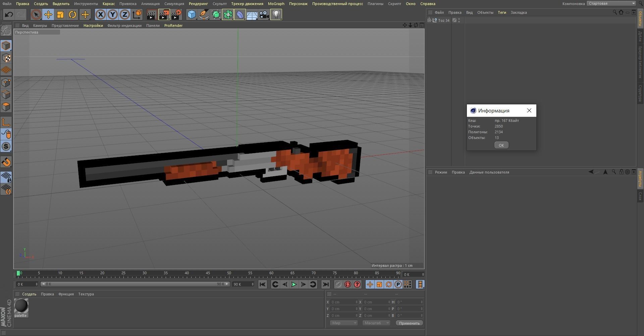644x336 pixels.
Task: Enable Texture mode checkered cube icon
Action: (x=6, y=58)
